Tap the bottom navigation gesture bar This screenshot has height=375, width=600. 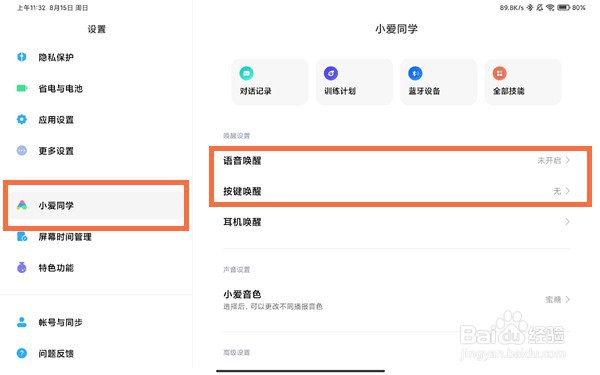[300, 370]
